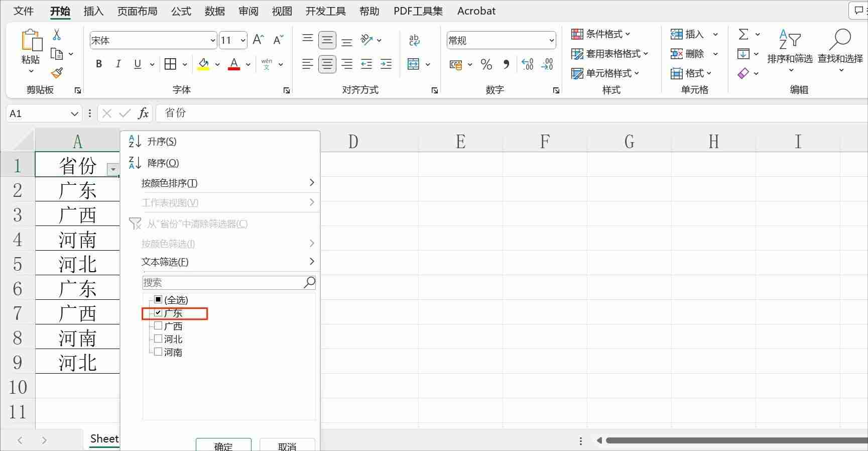Choose 升序 ascending sort
This screenshot has height=451, width=868.
click(x=221, y=142)
